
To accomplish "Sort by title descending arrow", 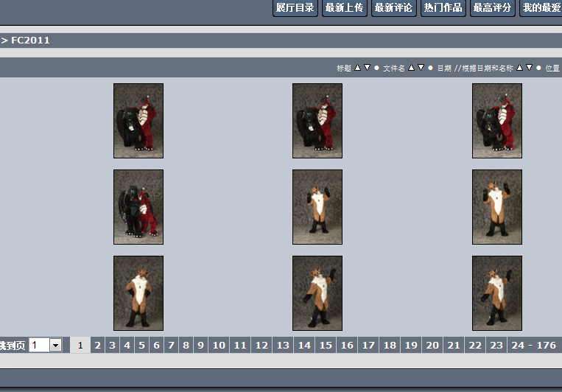I will [367, 68].
